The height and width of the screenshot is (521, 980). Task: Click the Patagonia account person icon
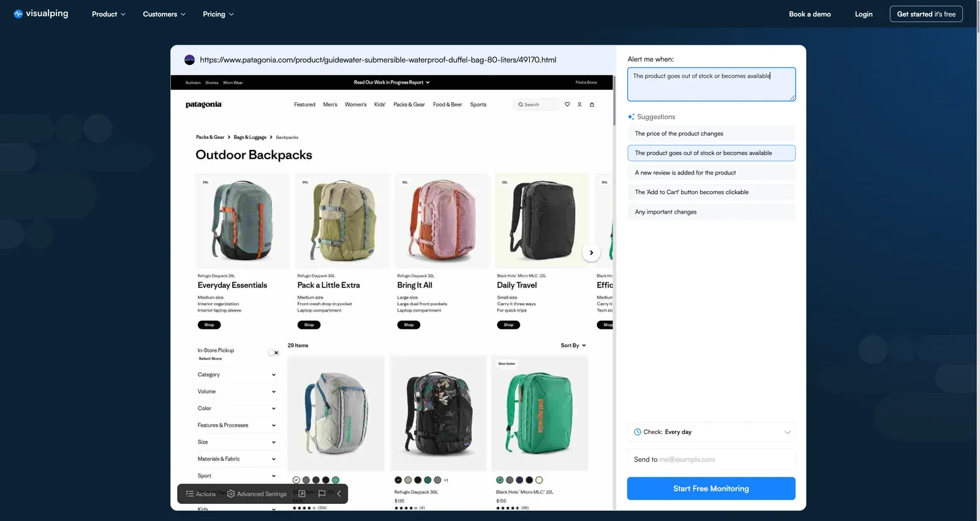(x=579, y=105)
